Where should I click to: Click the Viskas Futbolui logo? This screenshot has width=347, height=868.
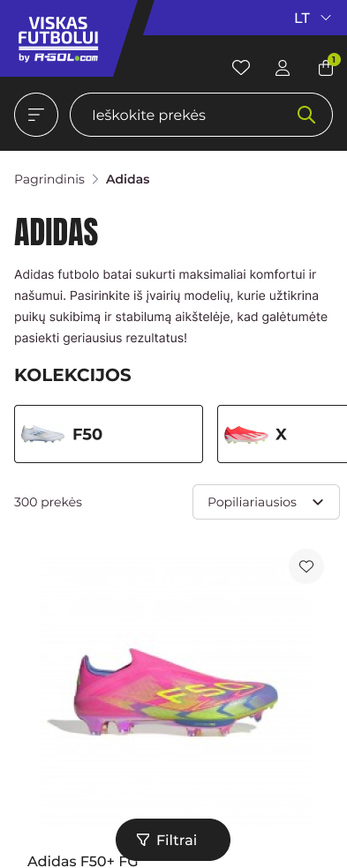click(x=58, y=39)
